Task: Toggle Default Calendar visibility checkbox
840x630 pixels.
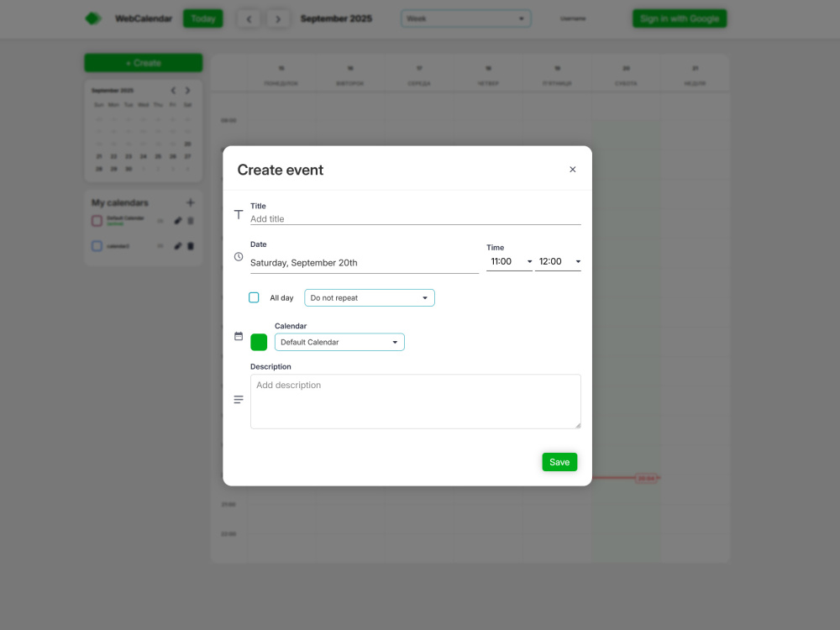Action: point(97,220)
